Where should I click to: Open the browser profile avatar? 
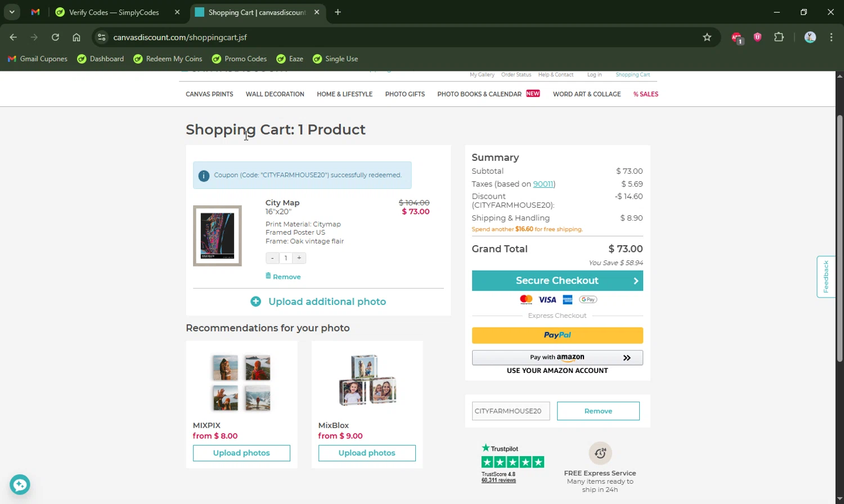[x=810, y=37]
